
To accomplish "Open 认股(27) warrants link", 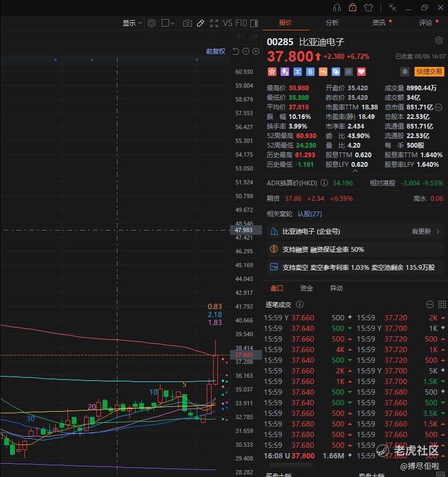I will point(309,214).
